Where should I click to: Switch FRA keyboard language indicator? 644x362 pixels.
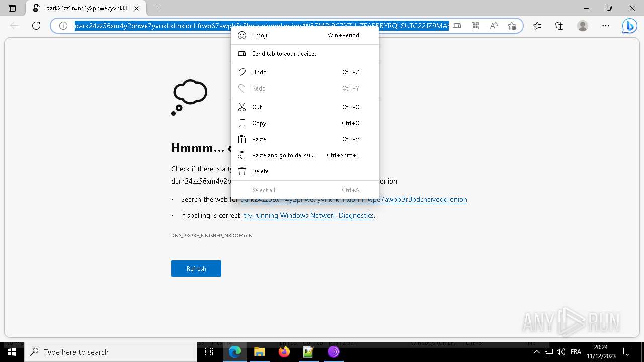576,352
